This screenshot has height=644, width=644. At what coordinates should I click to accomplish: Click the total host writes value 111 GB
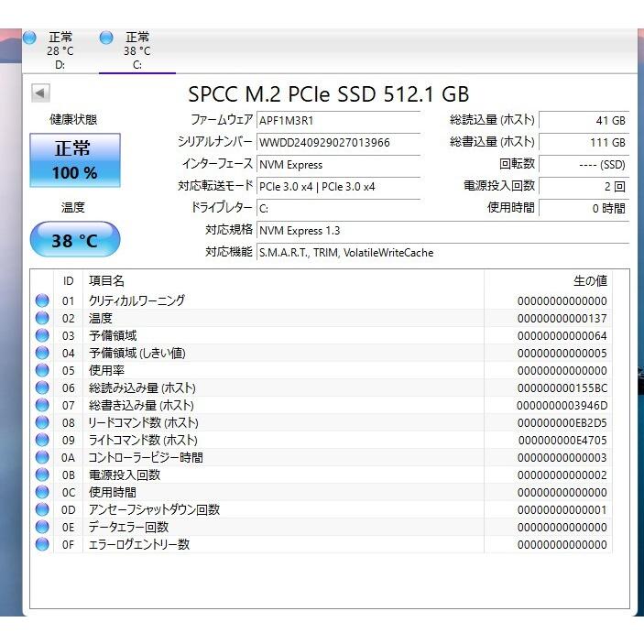tap(584, 143)
